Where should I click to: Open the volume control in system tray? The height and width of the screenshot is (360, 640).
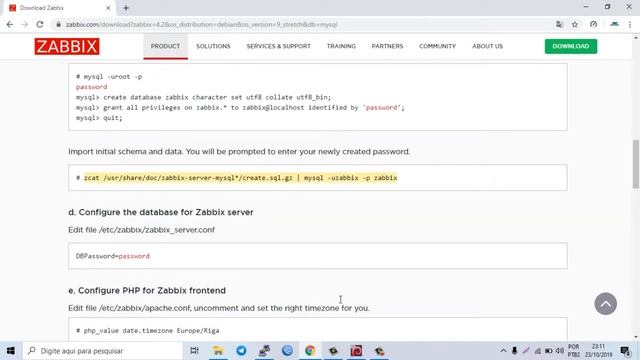coord(560,351)
